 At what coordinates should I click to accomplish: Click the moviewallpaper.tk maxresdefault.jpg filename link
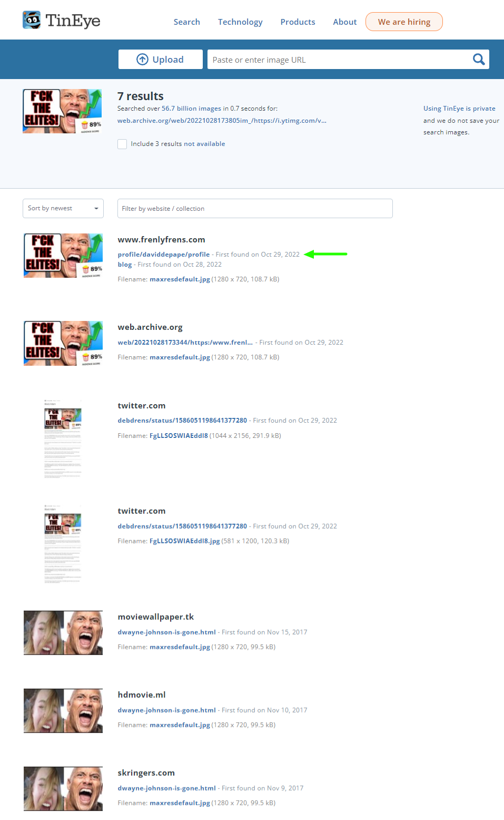pos(180,647)
